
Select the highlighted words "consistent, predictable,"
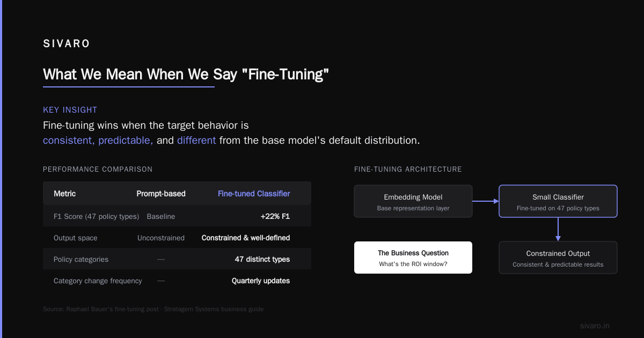point(98,141)
